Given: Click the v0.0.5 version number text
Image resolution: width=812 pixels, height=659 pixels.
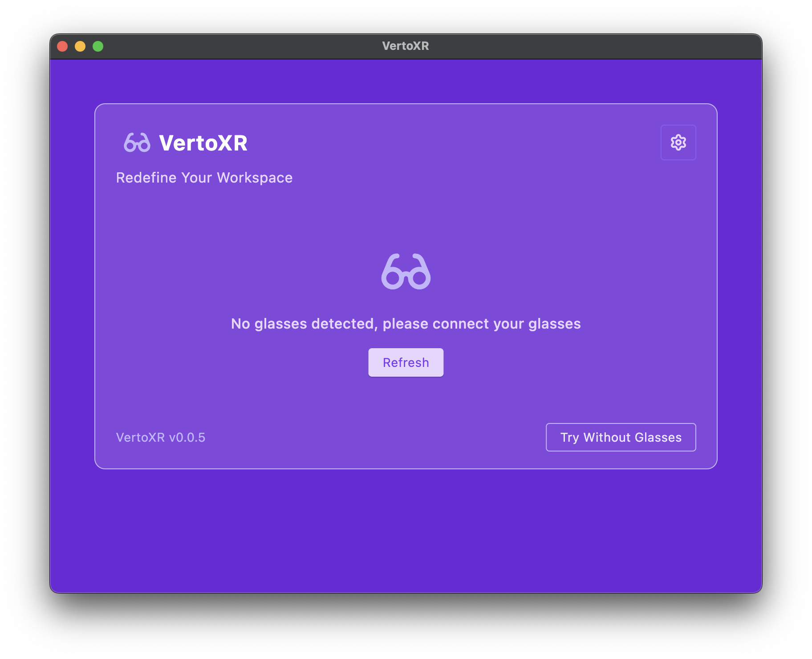Looking at the screenshot, I should pos(187,437).
